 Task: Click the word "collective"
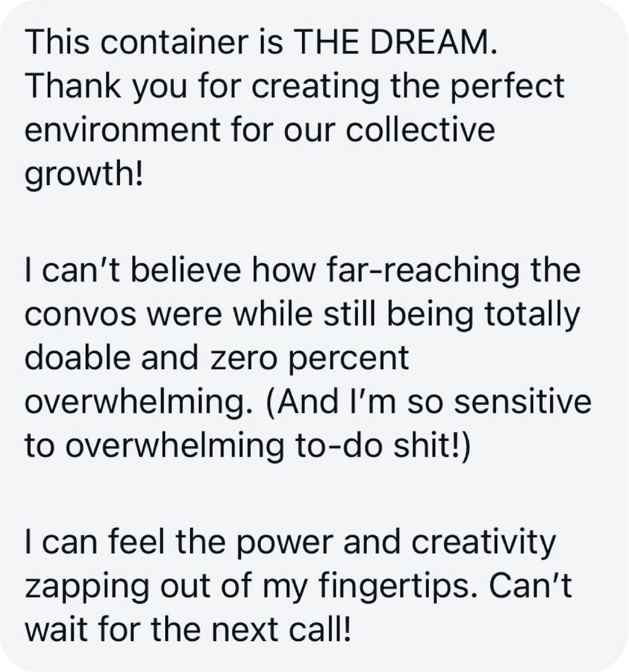(420, 129)
